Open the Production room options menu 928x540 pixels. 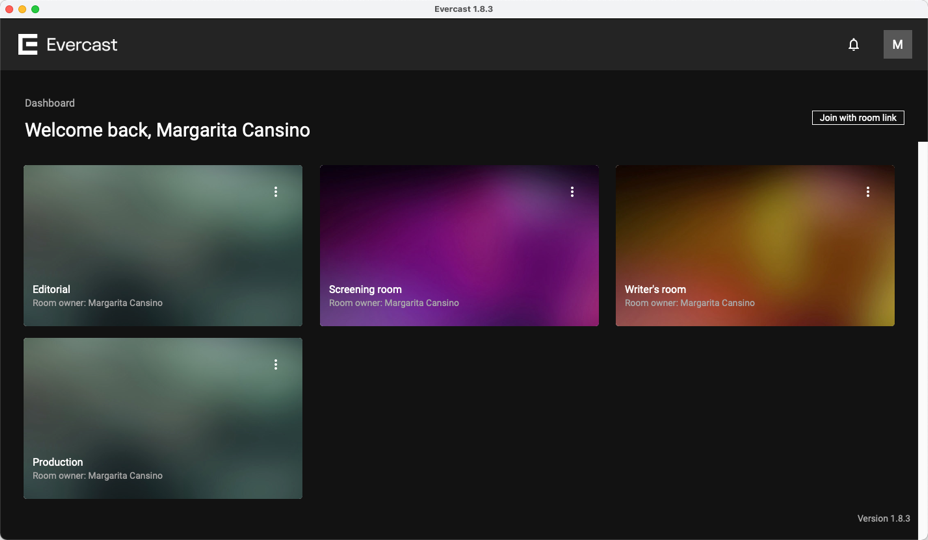[276, 365]
